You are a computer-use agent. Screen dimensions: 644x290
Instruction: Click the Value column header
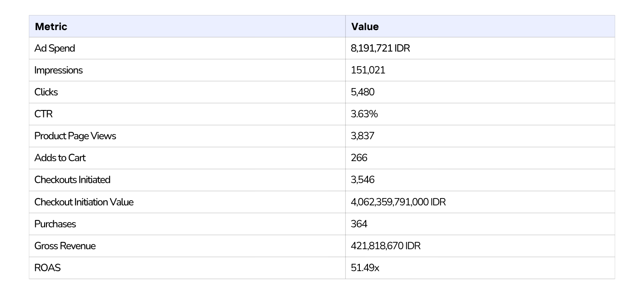click(365, 27)
